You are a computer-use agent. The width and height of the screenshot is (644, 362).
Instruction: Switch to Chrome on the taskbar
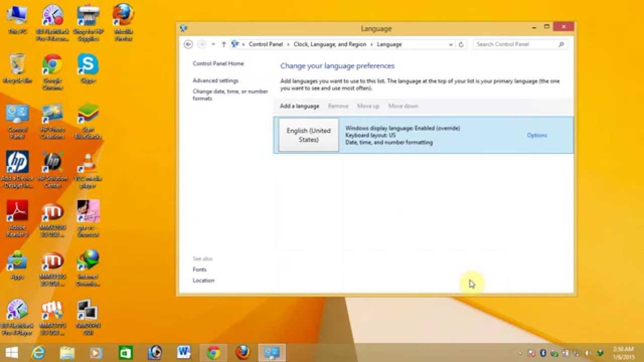click(213, 352)
